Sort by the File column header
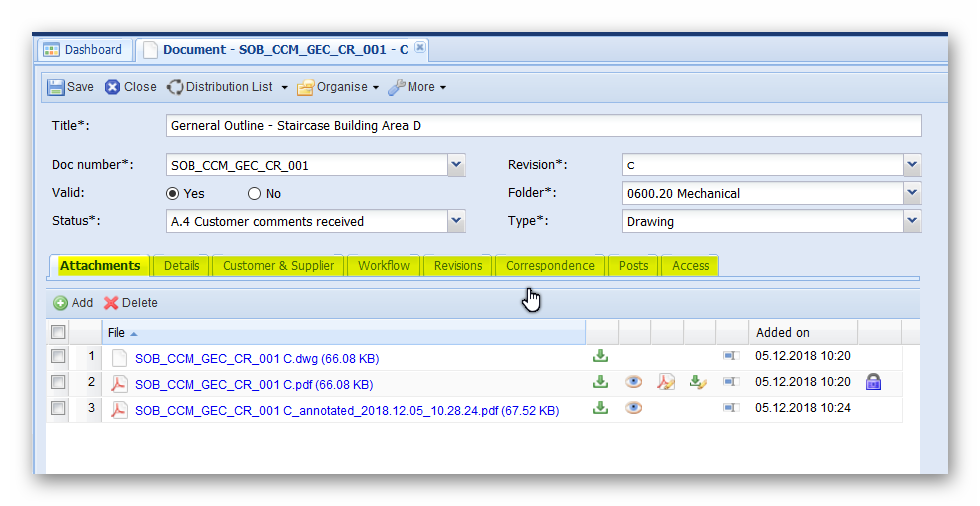Screen dimensions: 980x506 117,332
